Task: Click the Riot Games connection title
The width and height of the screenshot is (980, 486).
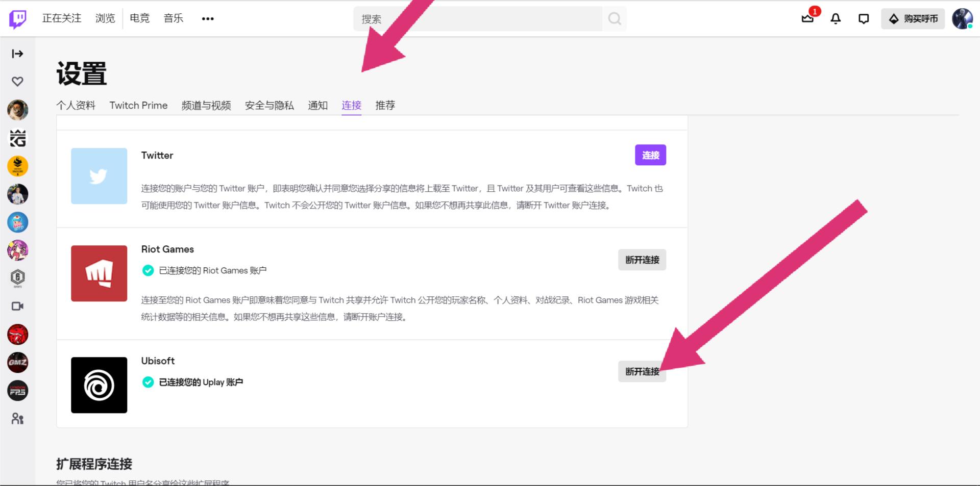Action: [167, 249]
